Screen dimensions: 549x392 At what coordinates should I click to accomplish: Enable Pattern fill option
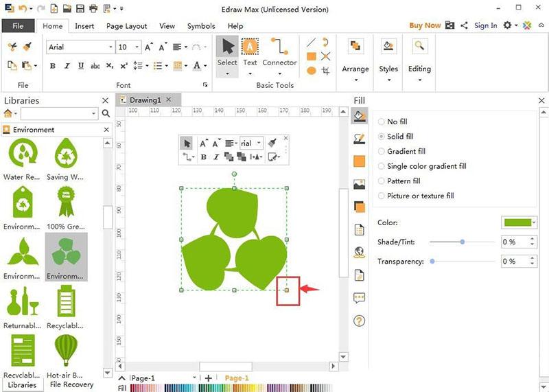point(382,181)
